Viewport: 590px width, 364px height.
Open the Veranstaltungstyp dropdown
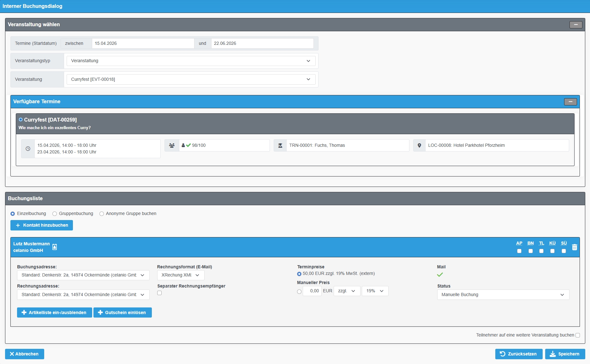[191, 61]
